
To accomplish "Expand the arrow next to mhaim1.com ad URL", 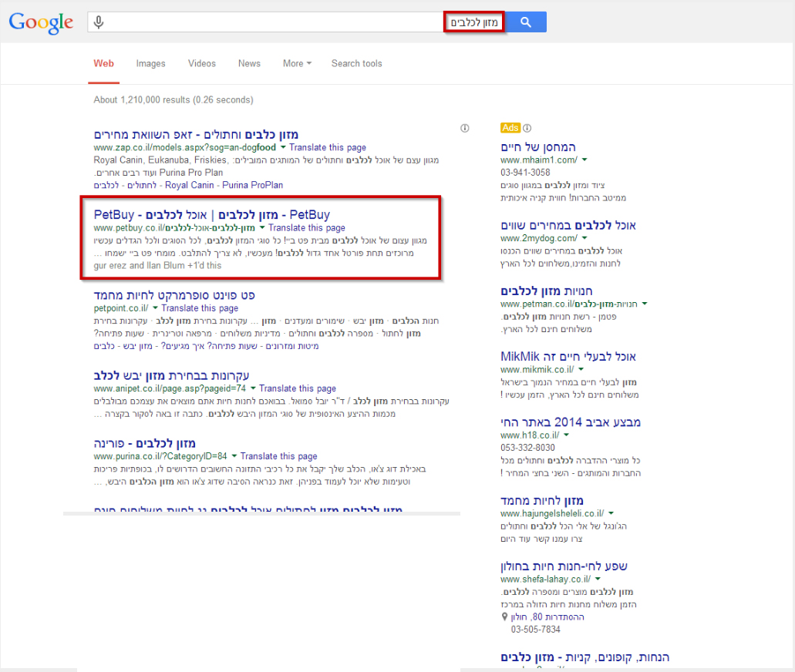I will pyautogui.click(x=584, y=160).
